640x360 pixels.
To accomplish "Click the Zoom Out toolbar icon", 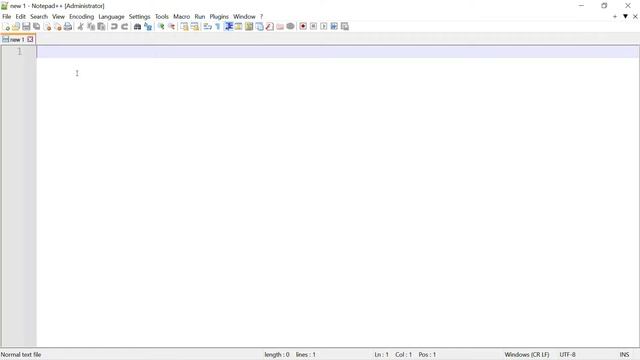I will click(x=171, y=27).
